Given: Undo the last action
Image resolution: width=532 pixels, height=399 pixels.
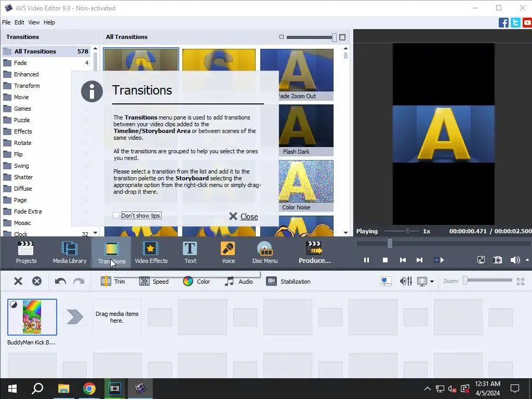Looking at the screenshot, I should (x=60, y=281).
